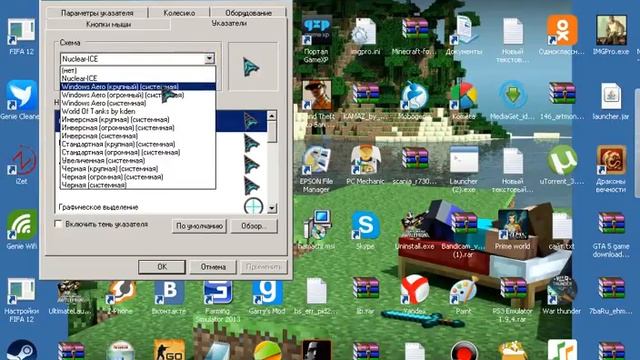Select the Указатели tab
Viewport: 640px width, 360px height.
229,23
